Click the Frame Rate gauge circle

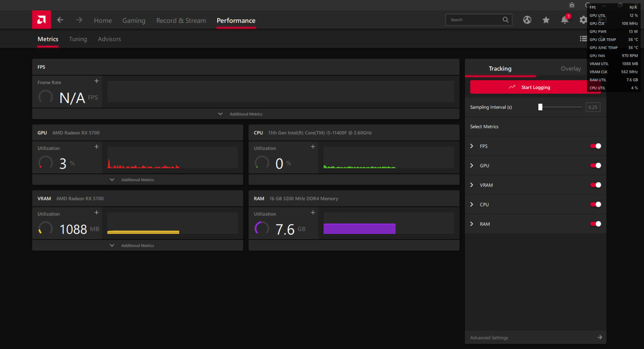point(45,97)
